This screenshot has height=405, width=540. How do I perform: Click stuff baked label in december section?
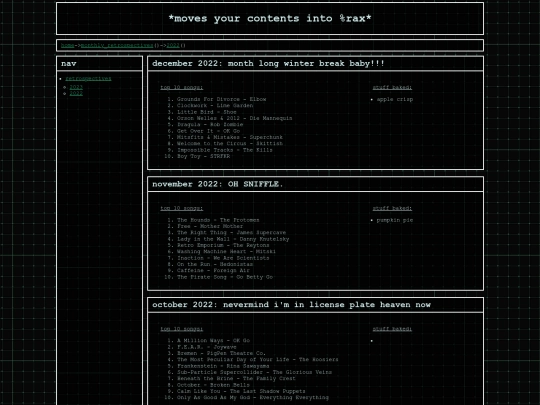[392, 87]
